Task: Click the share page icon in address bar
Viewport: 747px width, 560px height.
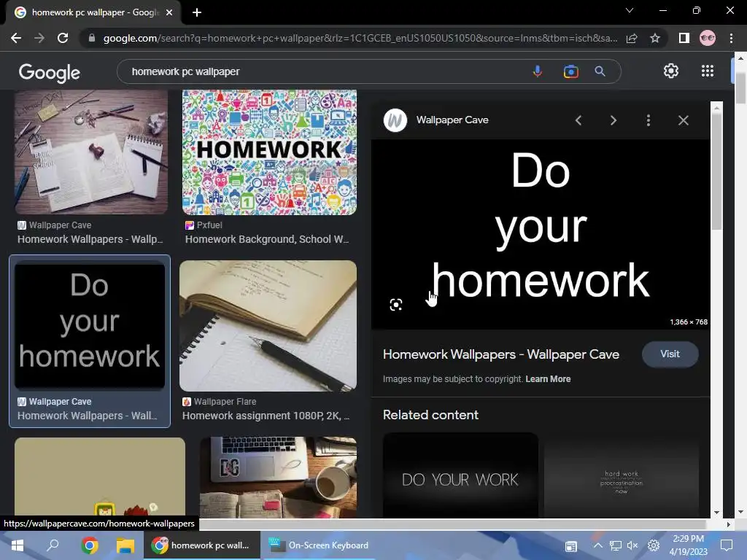Action: (632, 38)
